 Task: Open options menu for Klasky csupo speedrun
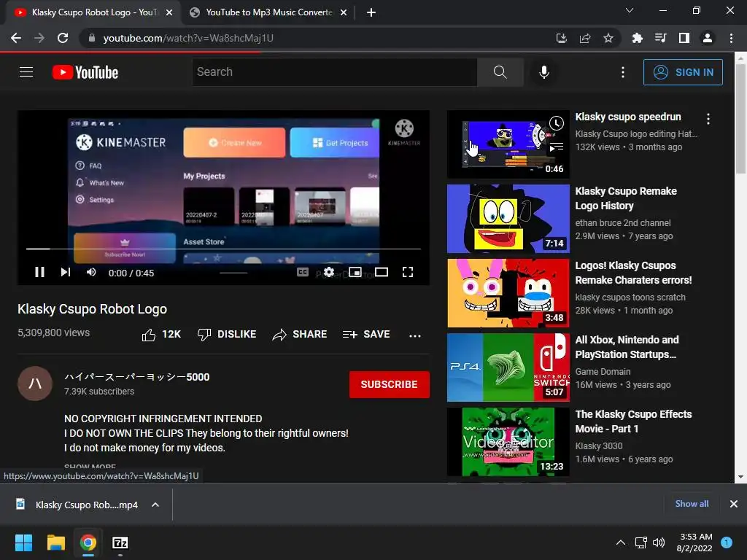(708, 119)
